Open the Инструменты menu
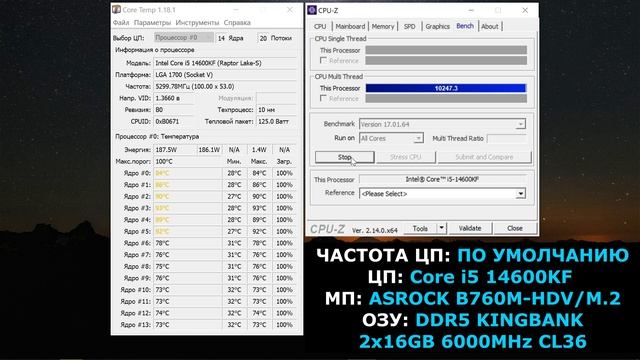The height and width of the screenshot is (360, 640). coord(197,22)
